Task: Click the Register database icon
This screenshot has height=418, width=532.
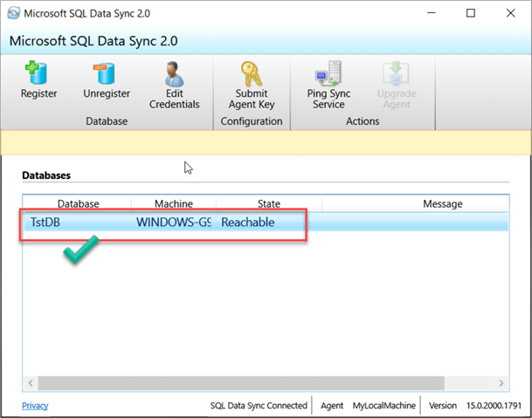Action: click(38, 72)
